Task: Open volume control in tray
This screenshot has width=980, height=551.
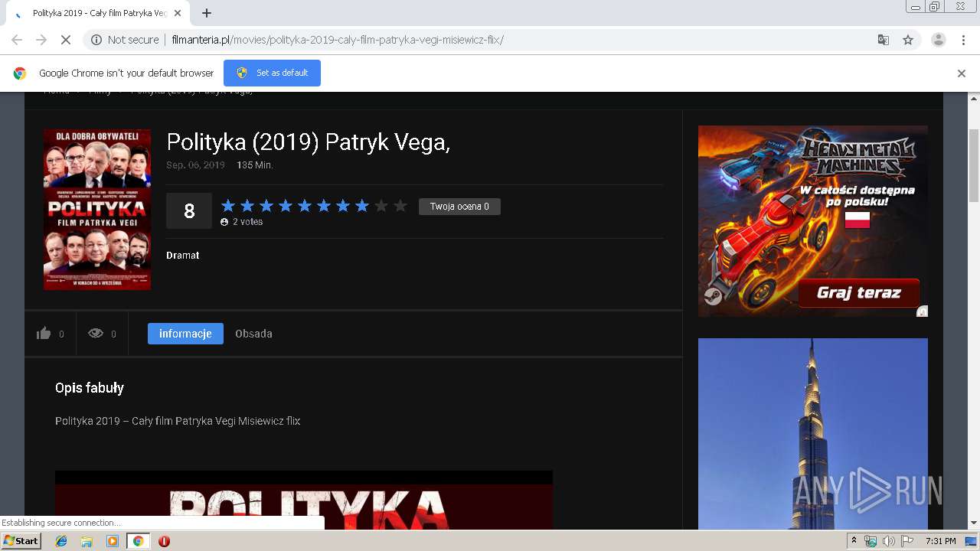Action: click(888, 541)
